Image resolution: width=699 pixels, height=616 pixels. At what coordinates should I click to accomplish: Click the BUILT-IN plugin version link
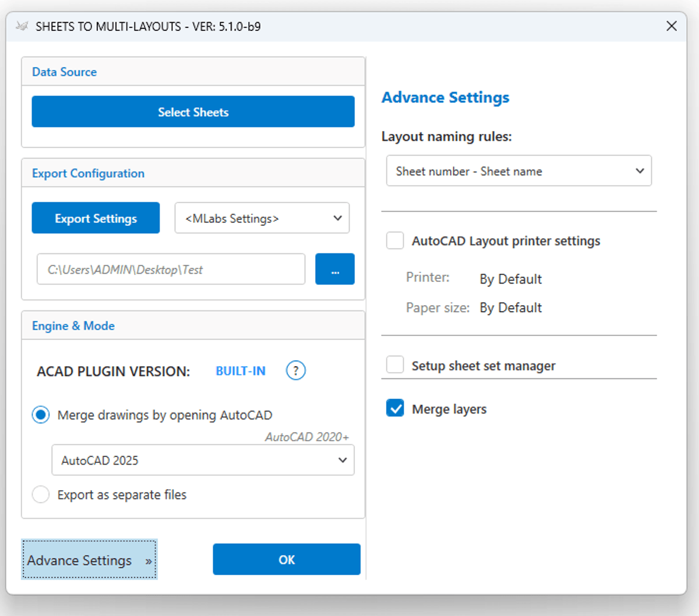[x=241, y=371]
